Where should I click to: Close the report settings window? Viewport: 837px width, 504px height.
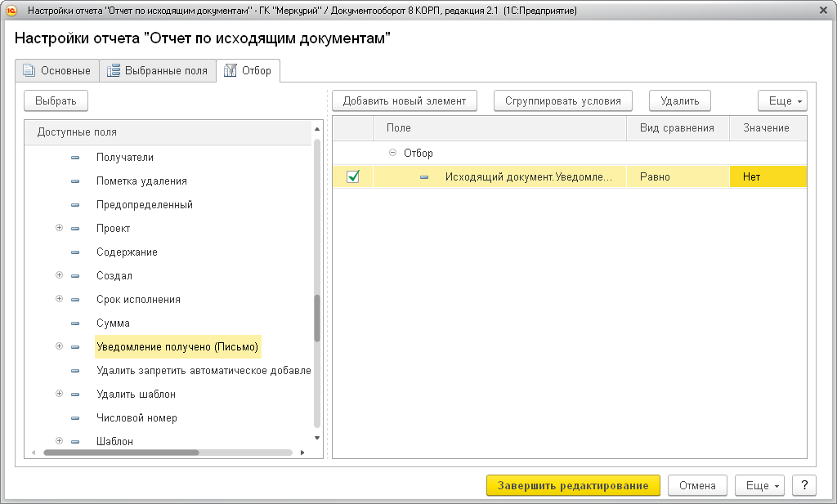tap(823, 10)
